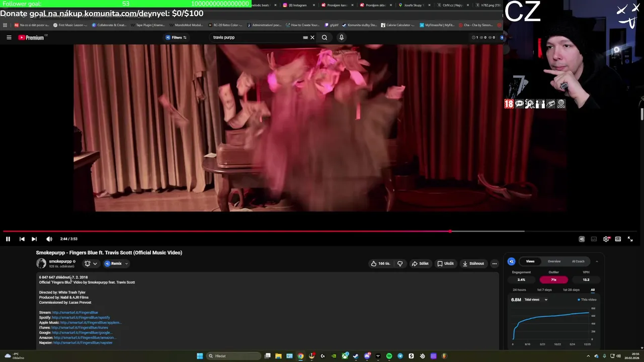The width and height of the screenshot is (644, 362).
Task: Open the Stream smarturl FingersBlue link
Action: [75, 312]
